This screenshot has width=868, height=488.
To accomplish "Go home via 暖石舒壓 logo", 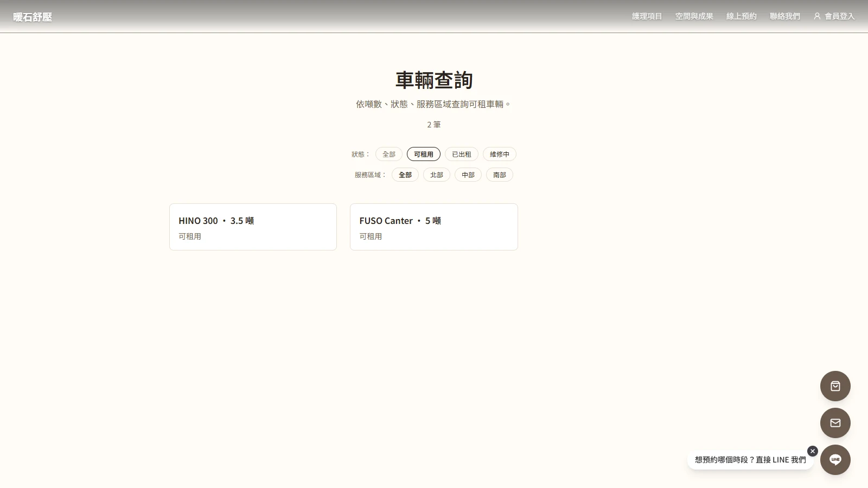I will pyautogui.click(x=33, y=17).
